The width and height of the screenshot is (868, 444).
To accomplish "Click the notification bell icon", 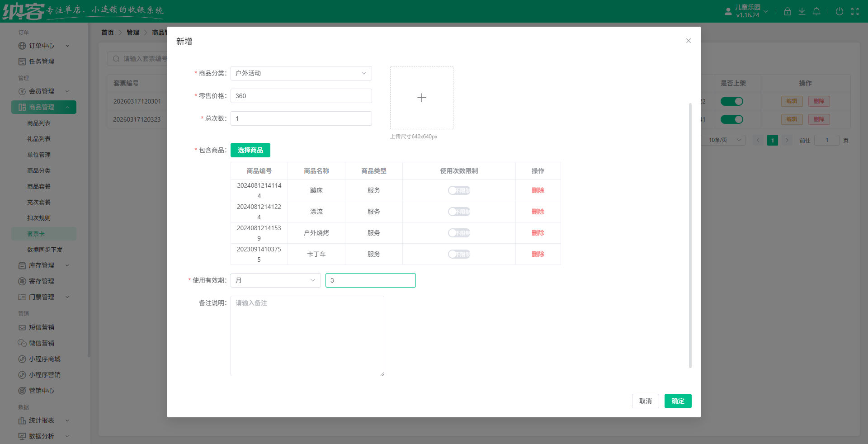I will (816, 11).
